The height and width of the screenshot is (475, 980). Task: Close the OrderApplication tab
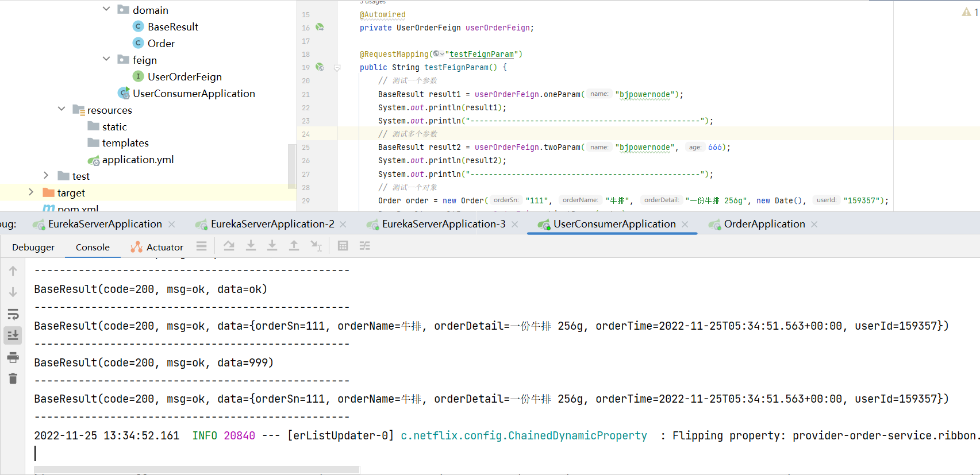(814, 224)
